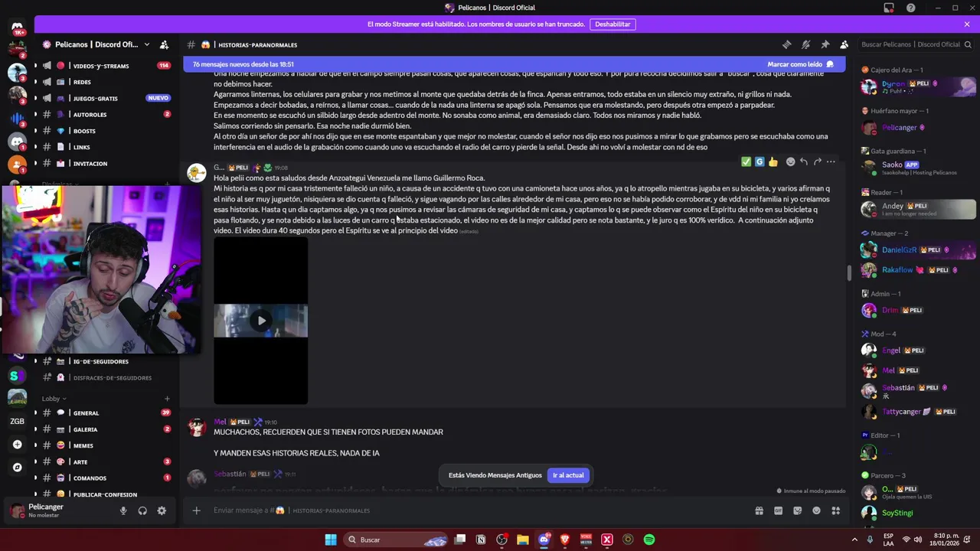Image resolution: width=980 pixels, height=551 pixels.
Task: Click Marcar como leído button
Action: tap(800, 64)
